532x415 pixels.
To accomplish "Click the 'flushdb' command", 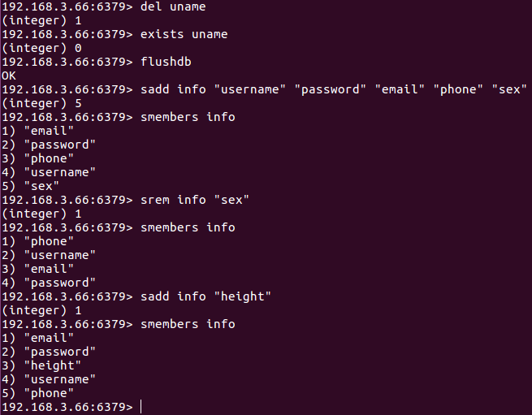I will coord(166,62).
